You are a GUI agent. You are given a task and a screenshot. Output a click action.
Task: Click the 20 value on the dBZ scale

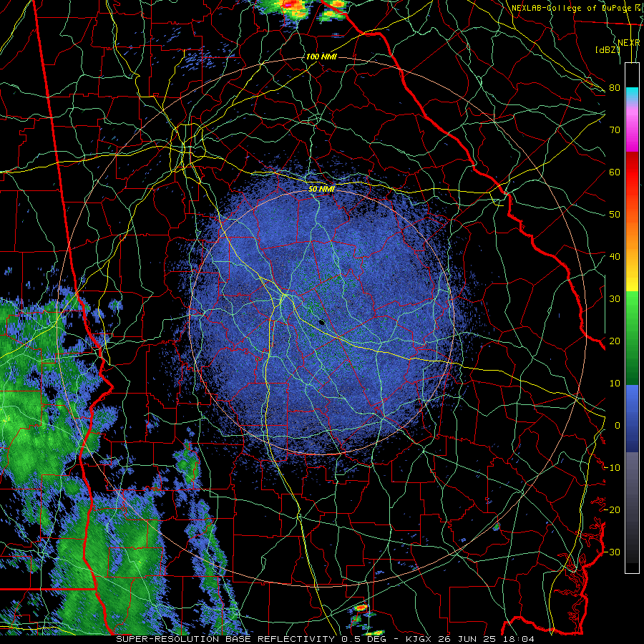pos(615,341)
